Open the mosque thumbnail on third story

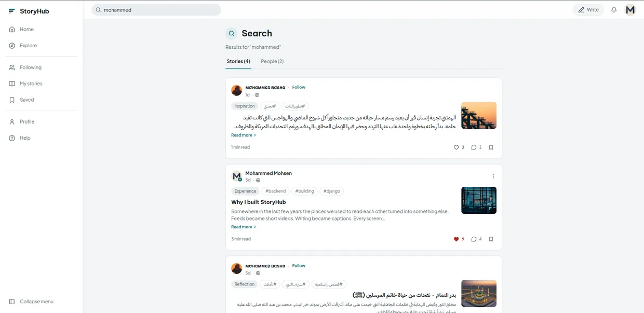click(479, 294)
